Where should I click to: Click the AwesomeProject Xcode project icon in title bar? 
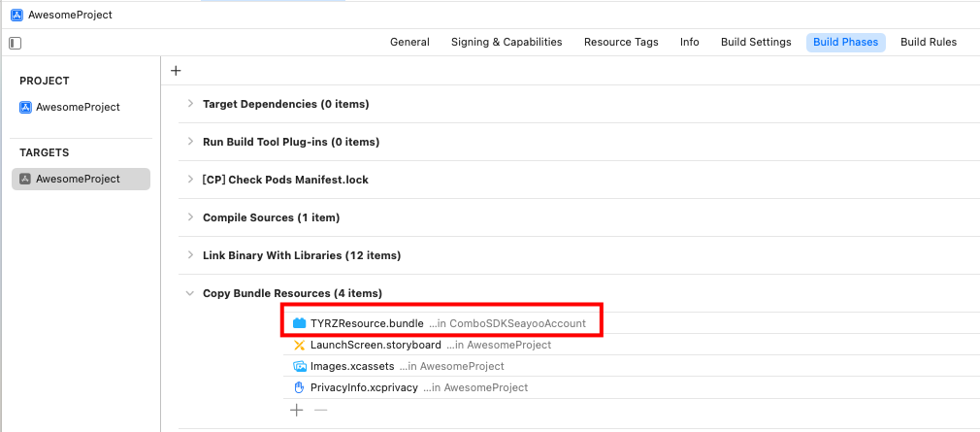tap(16, 15)
